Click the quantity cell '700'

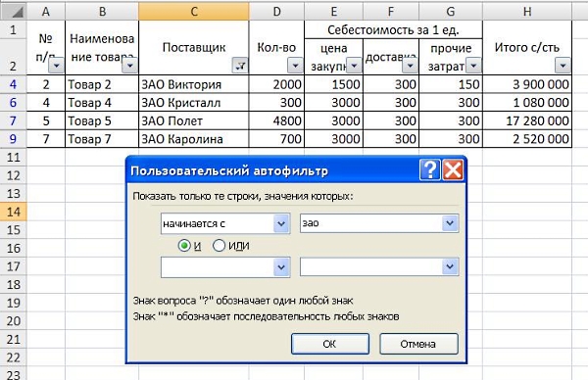276,139
